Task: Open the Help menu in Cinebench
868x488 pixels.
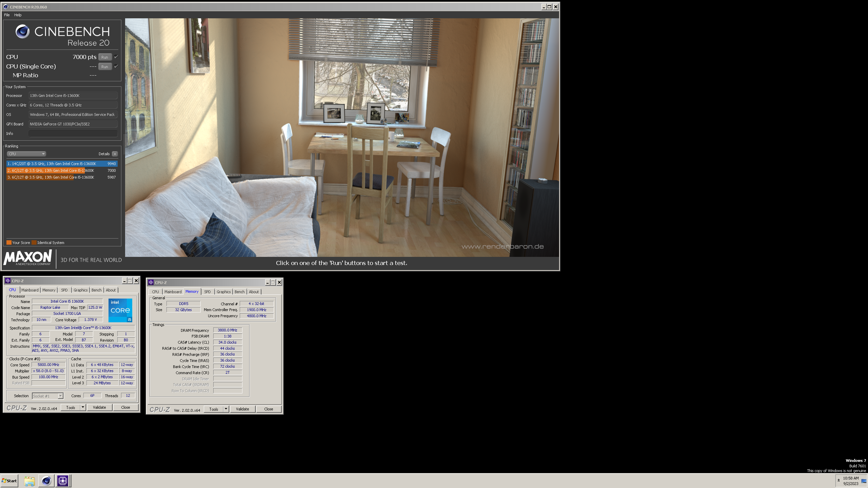Action: pos(18,15)
